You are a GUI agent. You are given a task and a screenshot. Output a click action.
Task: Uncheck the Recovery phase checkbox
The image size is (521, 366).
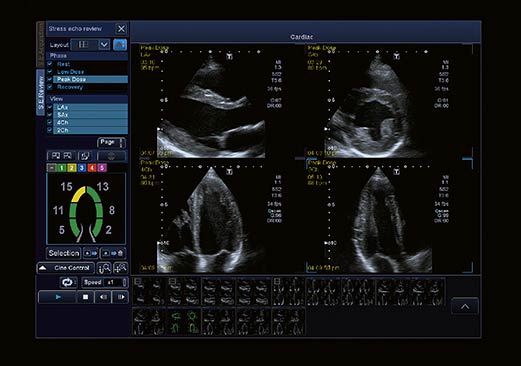click(x=50, y=87)
